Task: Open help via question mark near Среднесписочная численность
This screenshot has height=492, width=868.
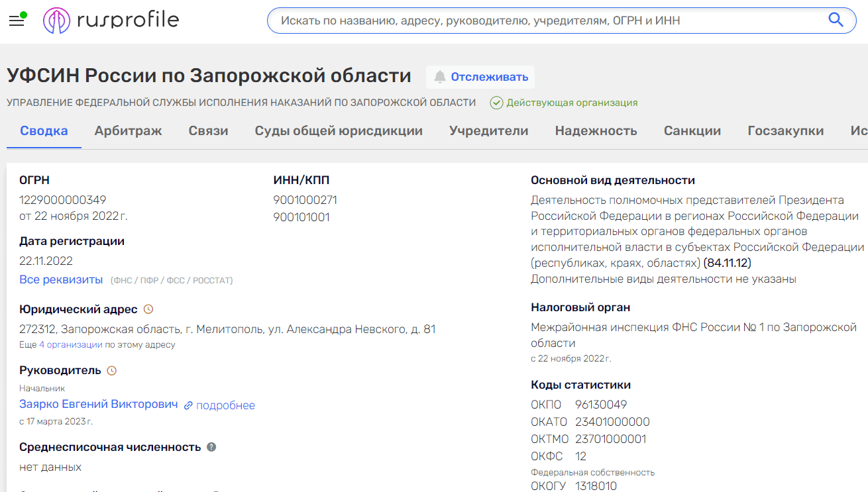Action: click(211, 446)
